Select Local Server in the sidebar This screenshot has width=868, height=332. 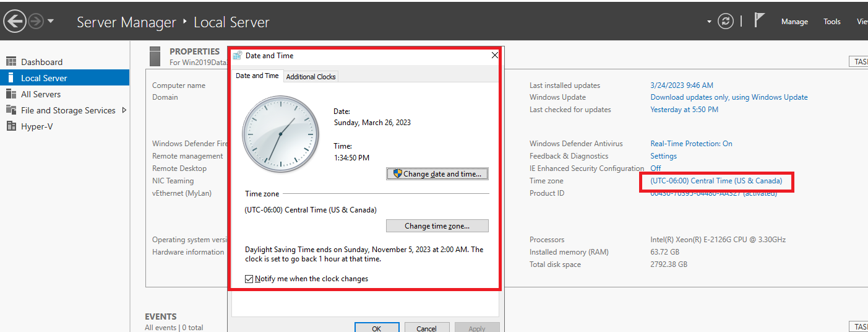click(x=64, y=78)
